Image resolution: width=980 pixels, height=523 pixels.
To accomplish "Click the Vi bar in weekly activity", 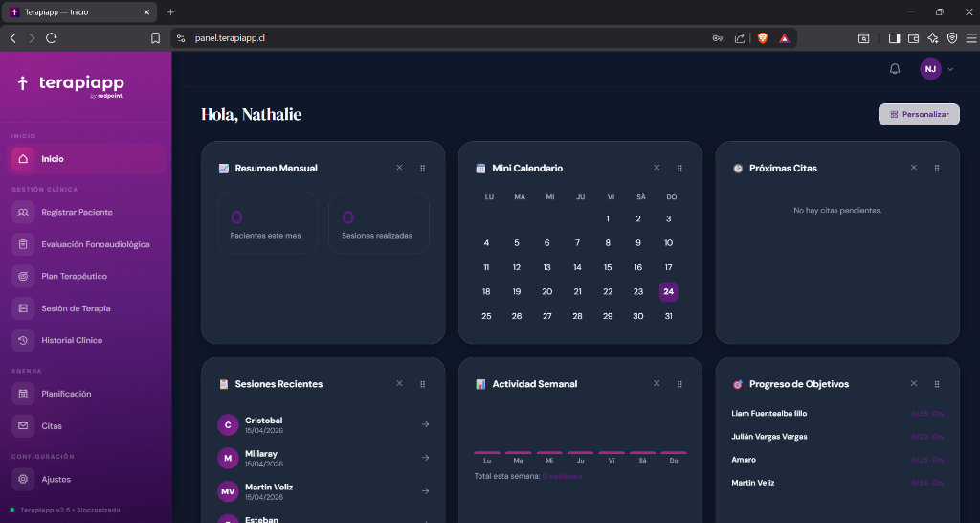I will coord(612,452).
